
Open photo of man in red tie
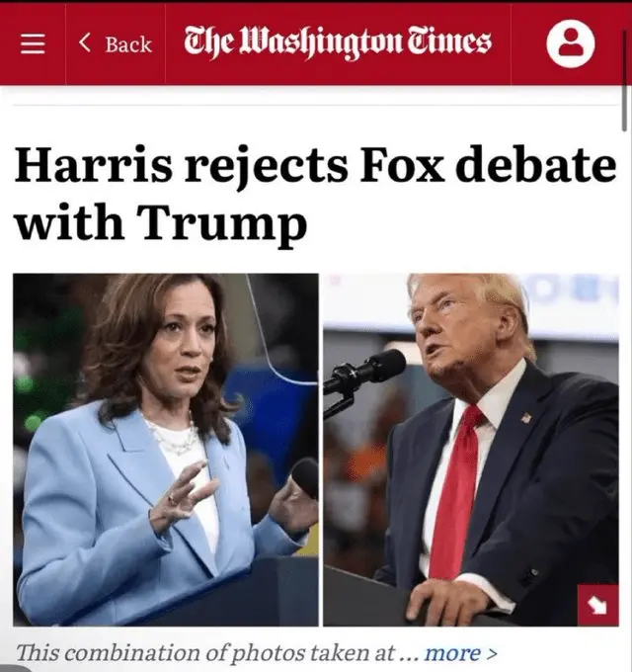pos(471,450)
